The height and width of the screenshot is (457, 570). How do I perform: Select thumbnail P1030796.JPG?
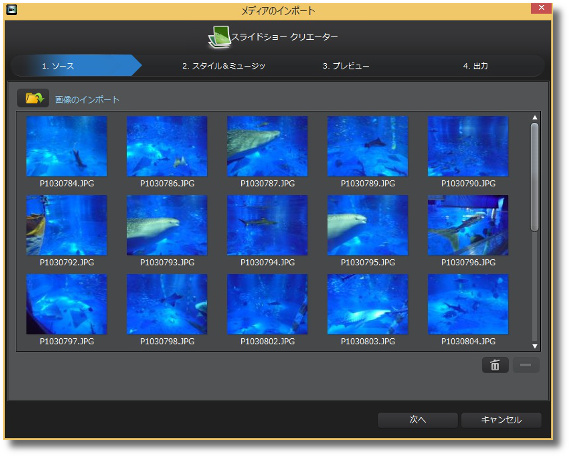(x=468, y=225)
